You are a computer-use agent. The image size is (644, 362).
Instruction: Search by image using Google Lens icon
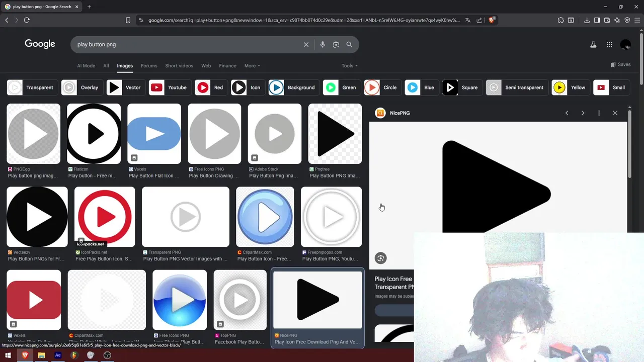click(x=336, y=45)
